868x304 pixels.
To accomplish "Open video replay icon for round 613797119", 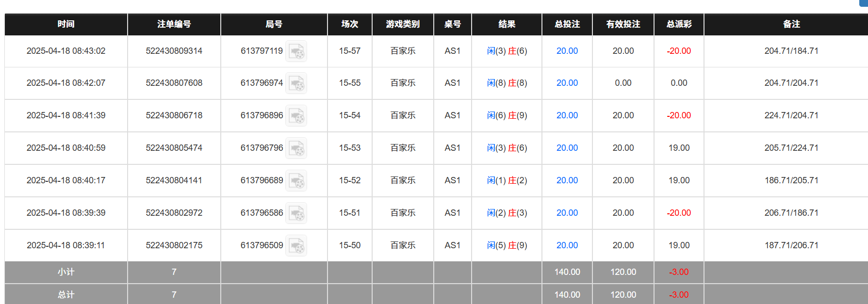I will 296,51.
